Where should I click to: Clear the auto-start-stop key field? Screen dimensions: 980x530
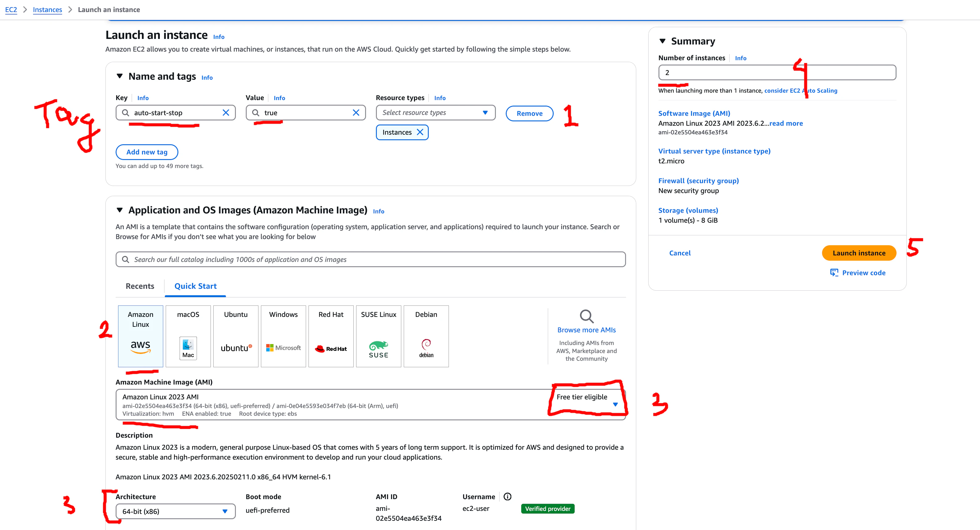click(x=226, y=112)
